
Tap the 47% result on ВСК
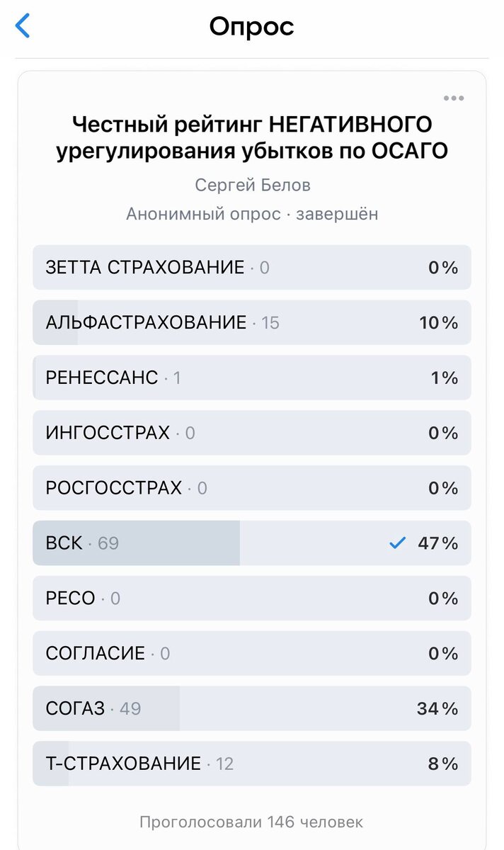tap(437, 543)
